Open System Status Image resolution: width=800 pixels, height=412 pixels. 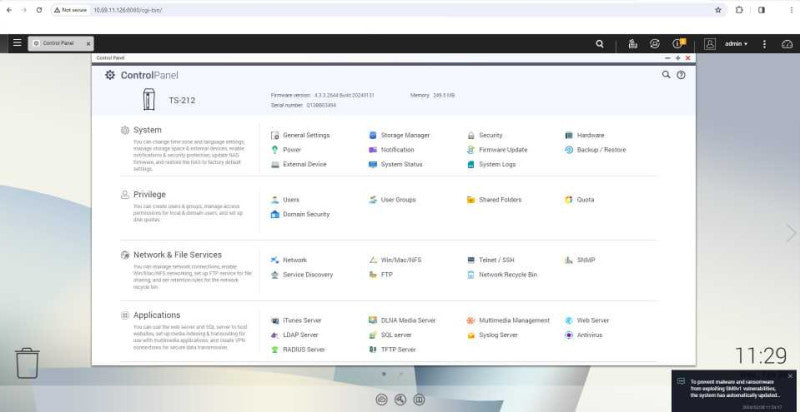click(x=396, y=164)
